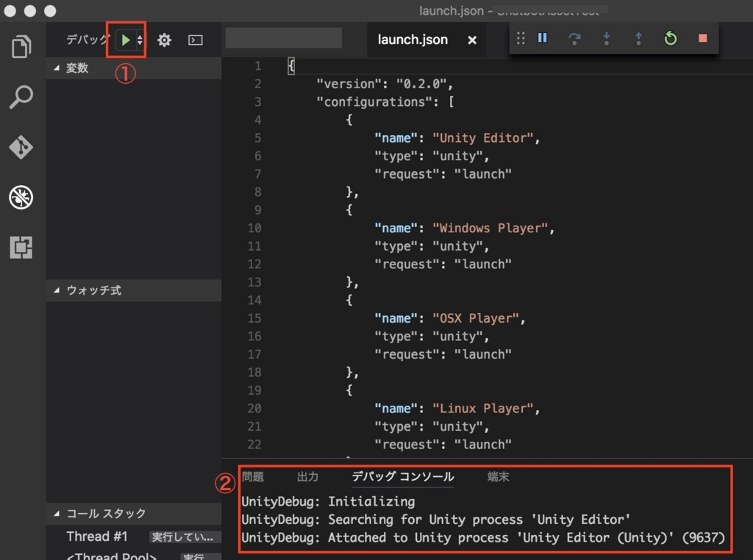Open launch.json via gear icon

coord(164,40)
